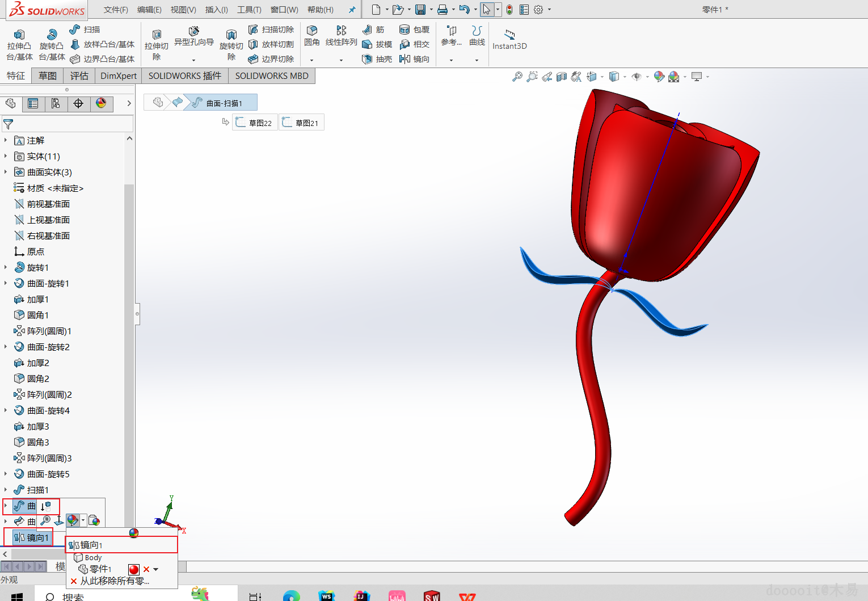
Task: Toggle the Instant3D button
Action: (x=509, y=40)
